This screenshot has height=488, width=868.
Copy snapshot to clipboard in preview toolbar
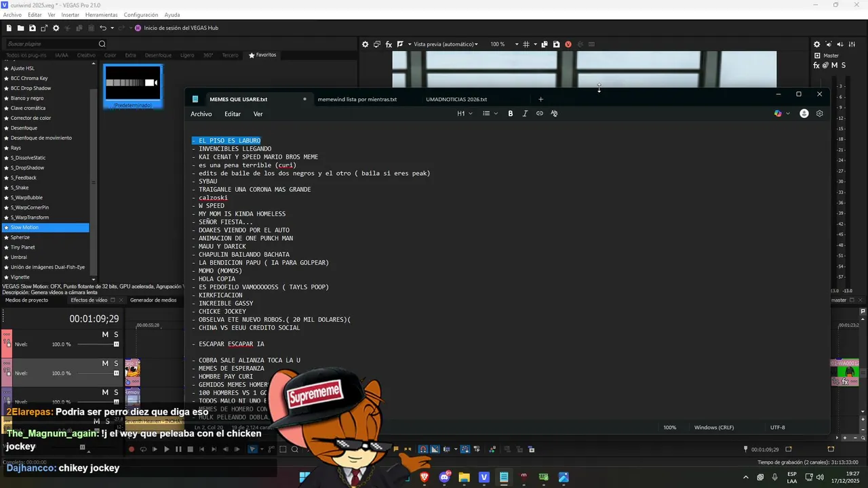coord(545,44)
